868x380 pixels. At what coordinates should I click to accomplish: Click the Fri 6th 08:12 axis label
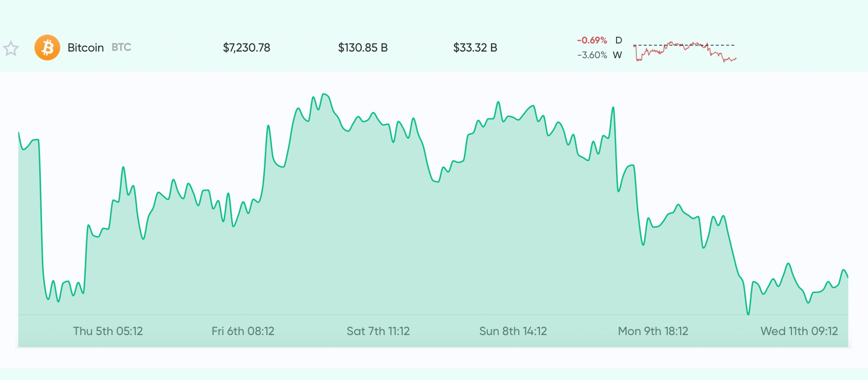(243, 331)
